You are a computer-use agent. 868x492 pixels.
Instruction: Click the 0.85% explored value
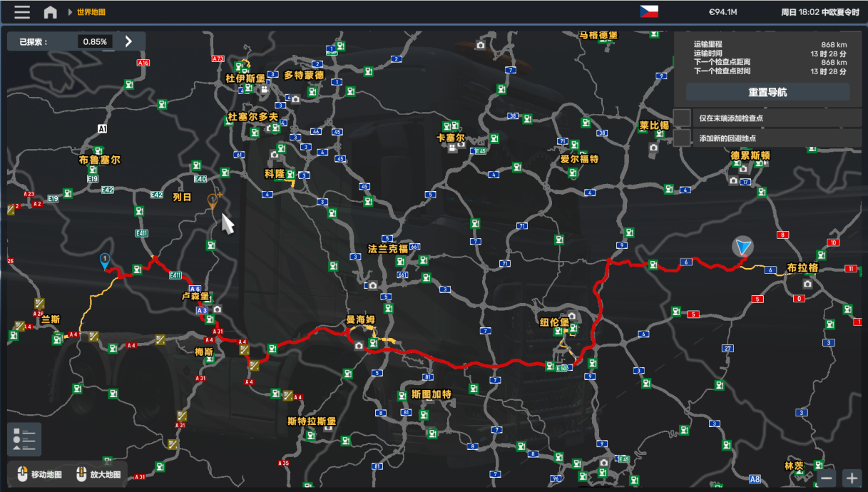pyautogui.click(x=95, y=41)
